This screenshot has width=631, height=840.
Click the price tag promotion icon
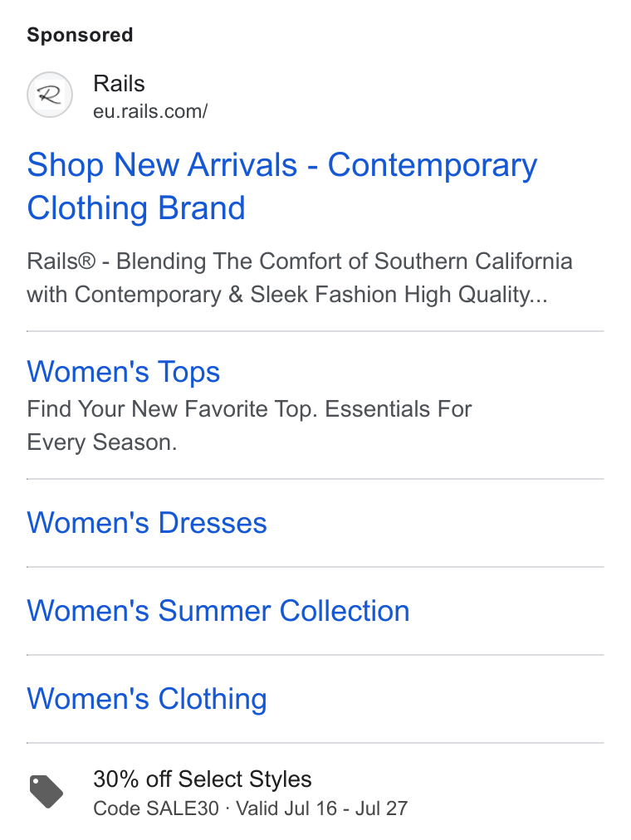pyautogui.click(x=46, y=792)
